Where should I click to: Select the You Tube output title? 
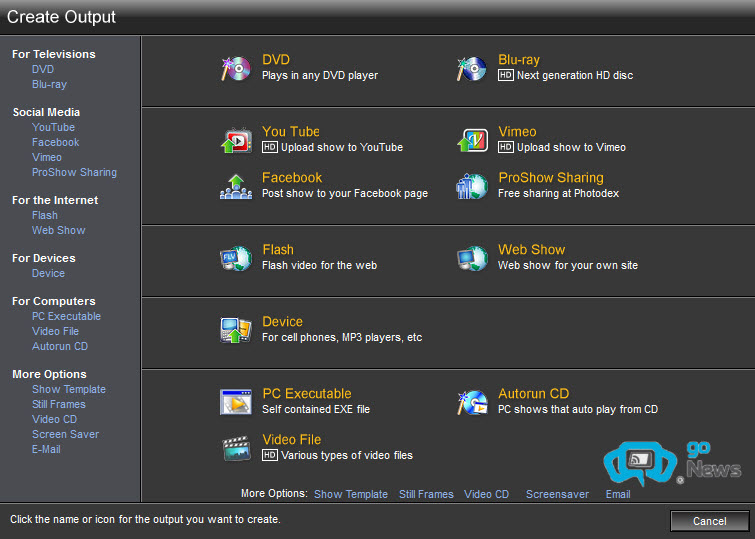291,131
